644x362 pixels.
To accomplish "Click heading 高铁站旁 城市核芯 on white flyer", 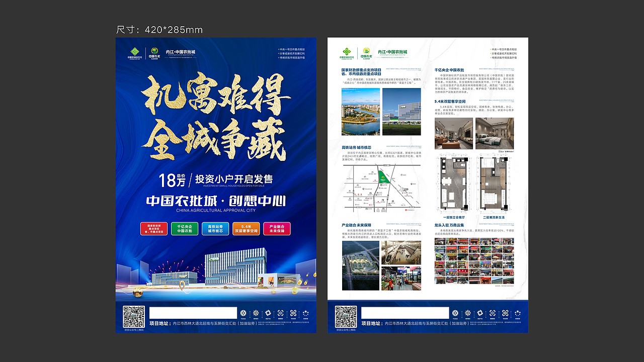I will click(x=356, y=148).
